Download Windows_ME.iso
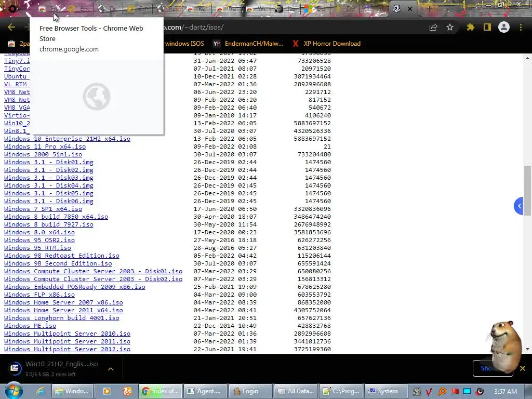Screen dimensions: 532x399 click(x=30, y=326)
